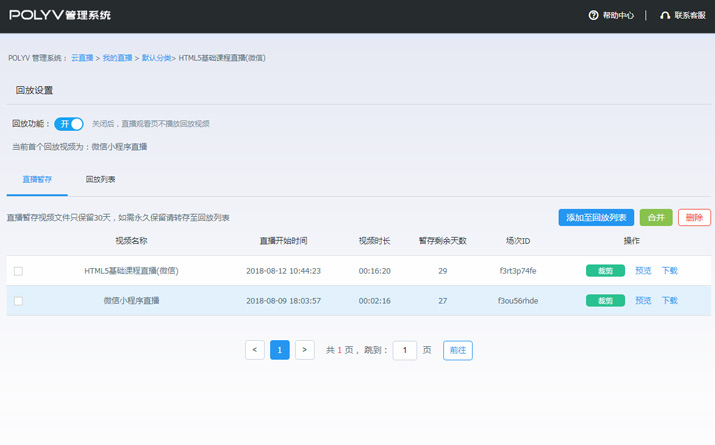715x445 pixels.
Task: Click the POLYV logo in the header
Action: pos(59,15)
